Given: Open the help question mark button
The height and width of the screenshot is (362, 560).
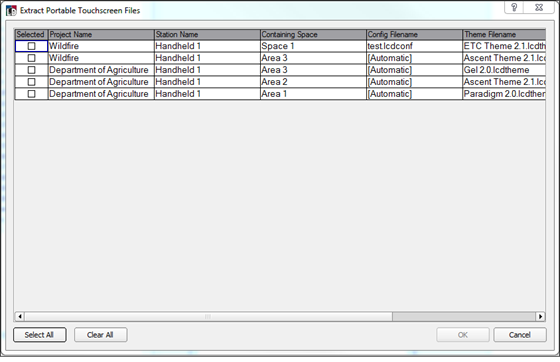Looking at the screenshot, I should click(x=514, y=7).
